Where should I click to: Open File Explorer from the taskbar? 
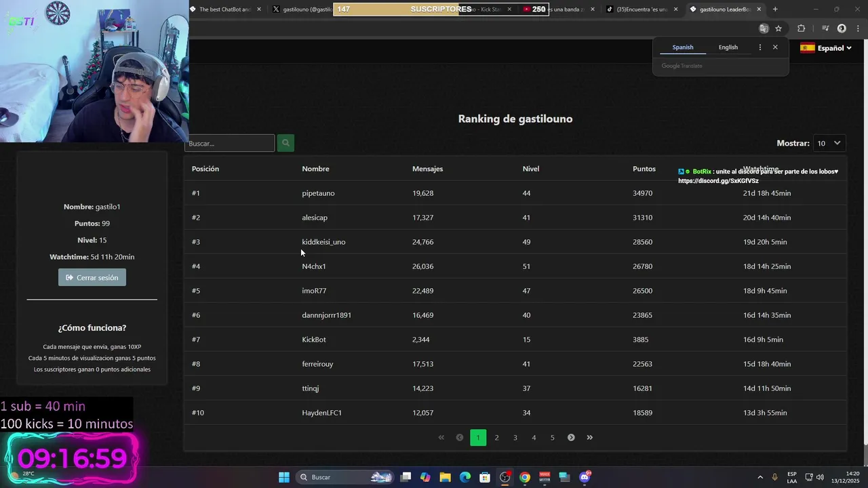[x=445, y=477]
